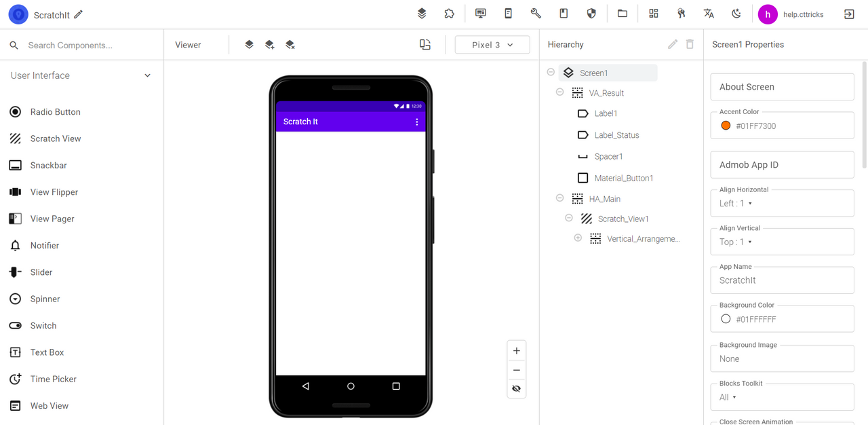Collapse the Screen1 tree node
This screenshot has width=868, height=425.
(x=551, y=72)
